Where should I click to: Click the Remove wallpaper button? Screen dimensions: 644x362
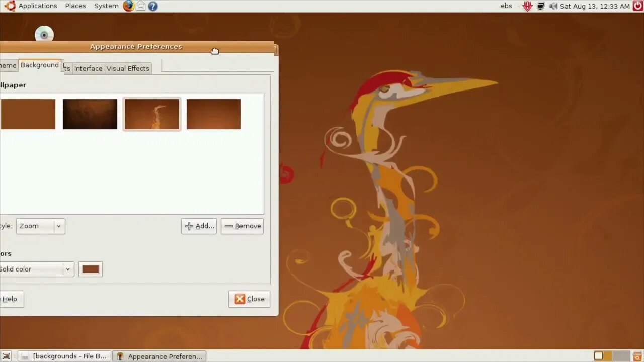coord(243,226)
